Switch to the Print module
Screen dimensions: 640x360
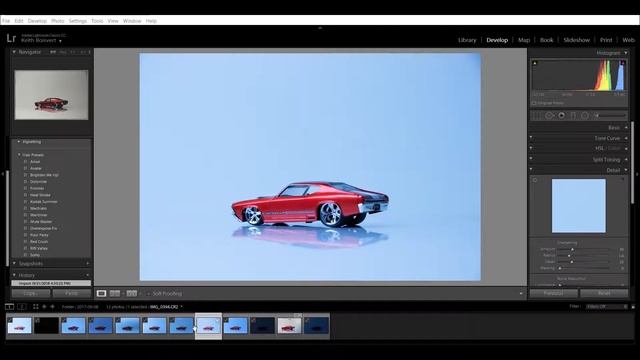pos(606,40)
